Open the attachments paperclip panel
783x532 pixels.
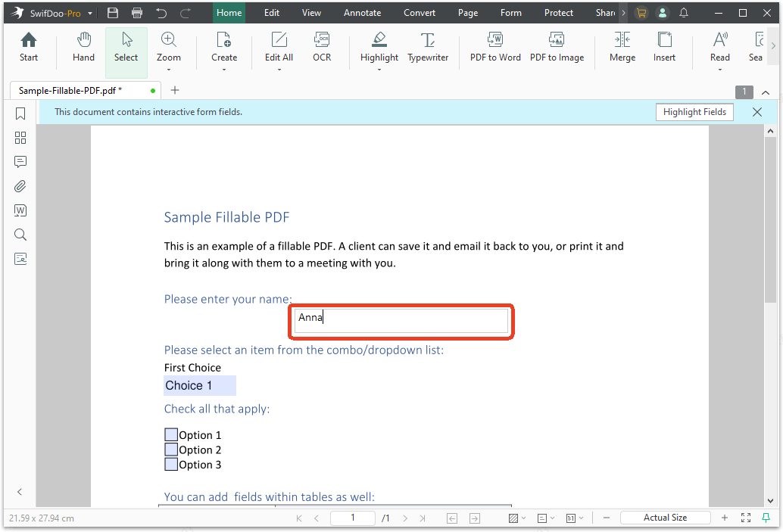tap(20, 186)
